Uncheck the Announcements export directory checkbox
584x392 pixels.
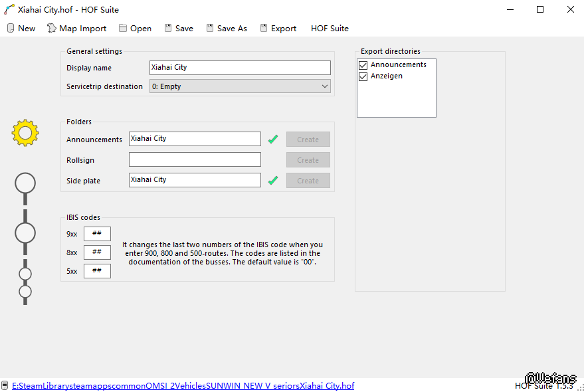(x=363, y=65)
